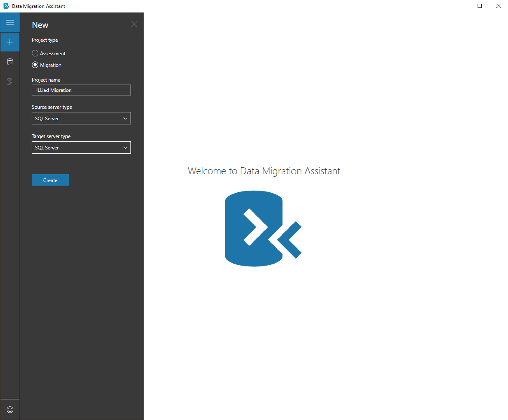Close the New project panel

point(134,24)
